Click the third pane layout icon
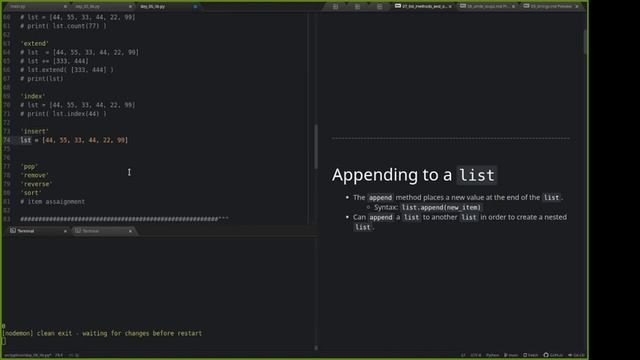640x360 pixels. [380, 7]
